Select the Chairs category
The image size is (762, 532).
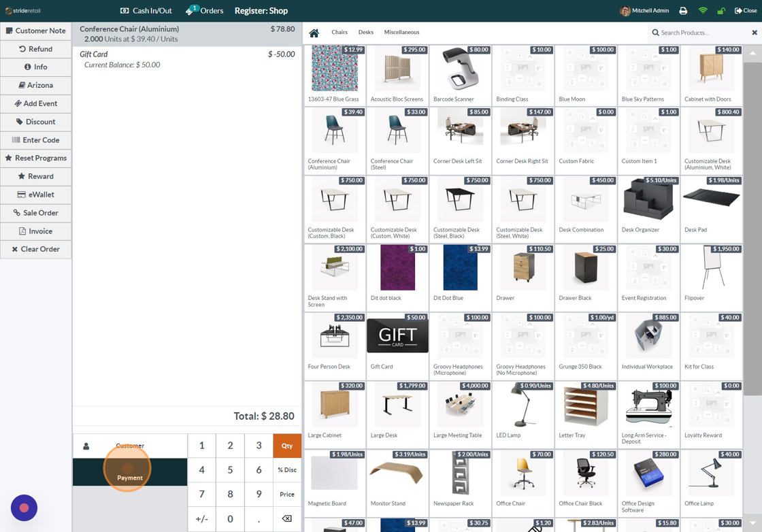coord(339,33)
